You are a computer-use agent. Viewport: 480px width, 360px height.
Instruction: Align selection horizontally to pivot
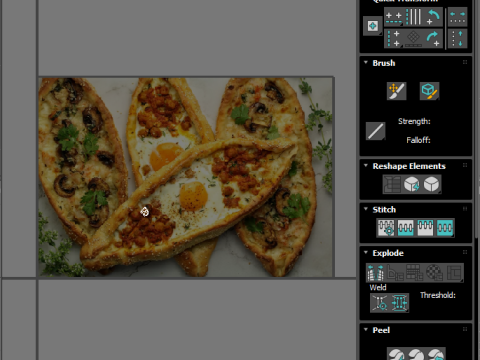394,17
